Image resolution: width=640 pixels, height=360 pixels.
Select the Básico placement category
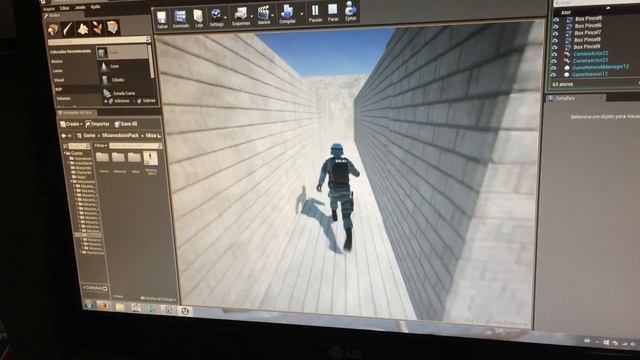click(x=57, y=61)
